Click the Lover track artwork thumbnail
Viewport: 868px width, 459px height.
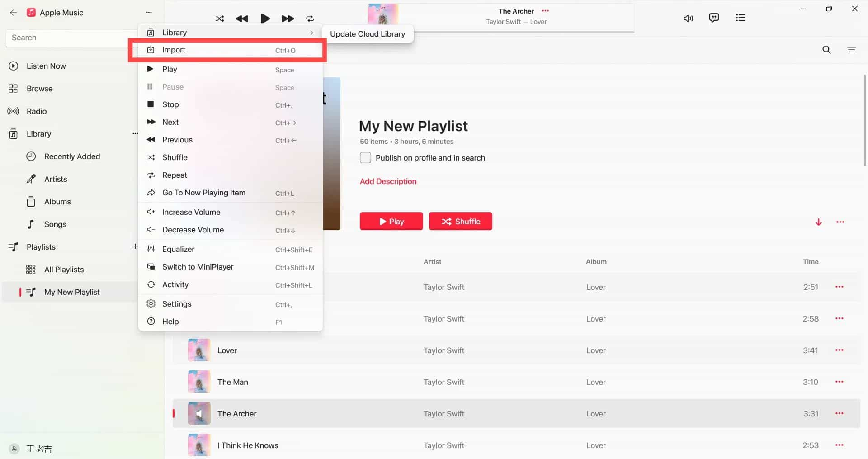click(199, 350)
